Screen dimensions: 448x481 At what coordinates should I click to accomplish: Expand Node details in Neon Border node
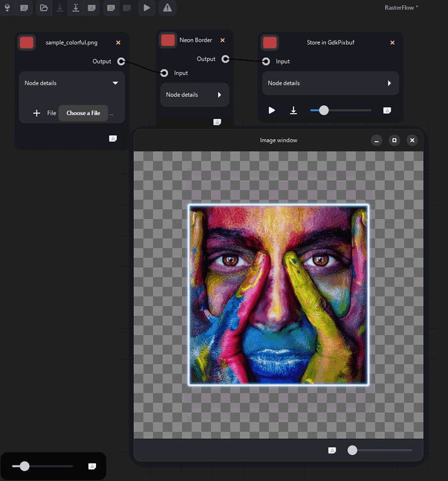tap(219, 95)
